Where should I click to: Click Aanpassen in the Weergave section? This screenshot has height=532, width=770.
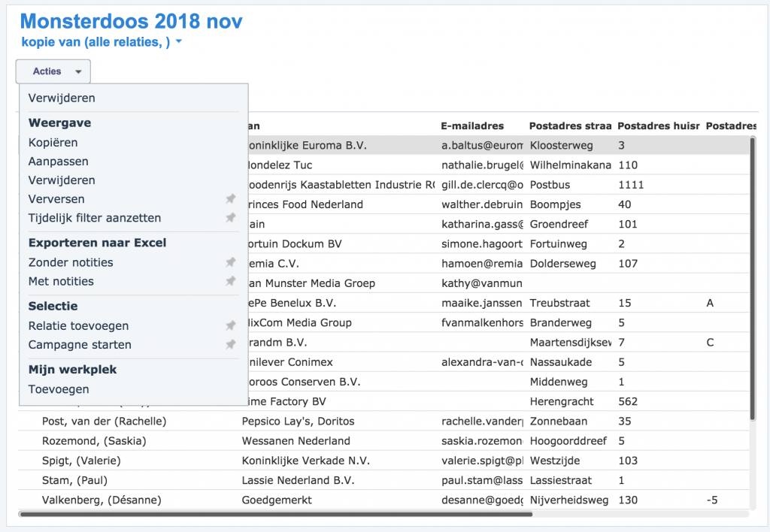58,162
